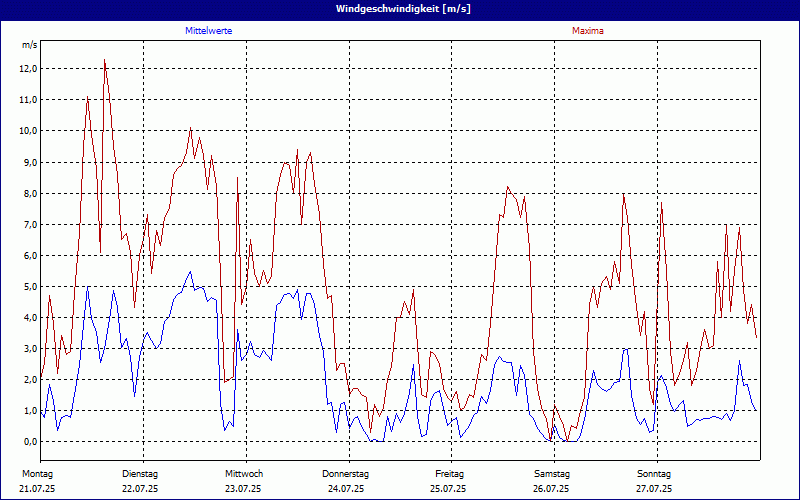Click the date 24.07.25 on x-axis
This screenshot has height=500, width=800.
346,489
